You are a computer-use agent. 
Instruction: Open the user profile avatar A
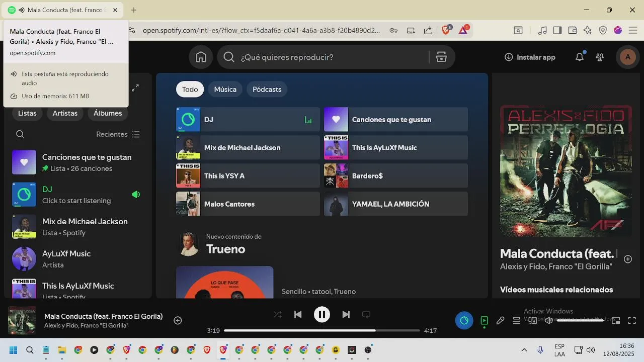point(627,57)
